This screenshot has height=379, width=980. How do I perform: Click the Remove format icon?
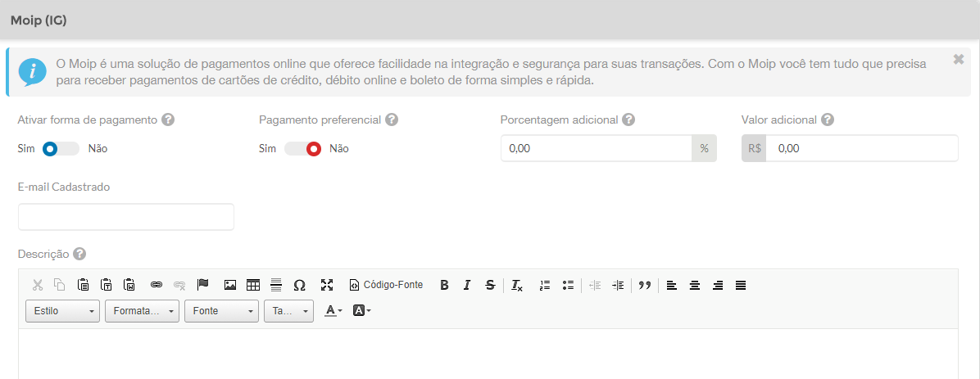pos(517,286)
